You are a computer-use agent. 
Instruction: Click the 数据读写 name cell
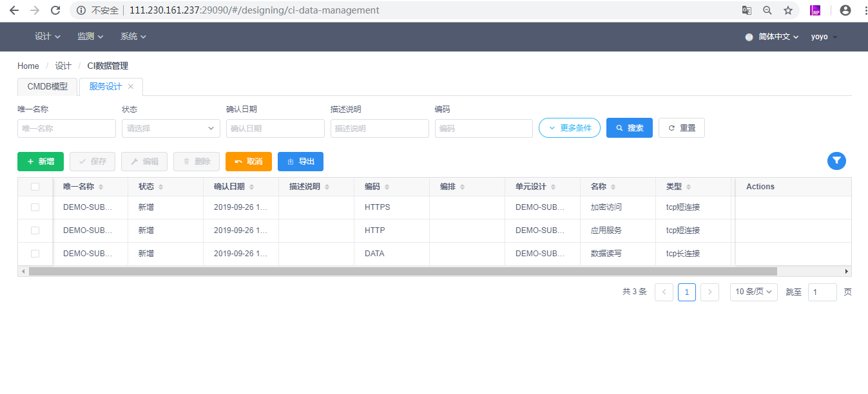tap(606, 254)
